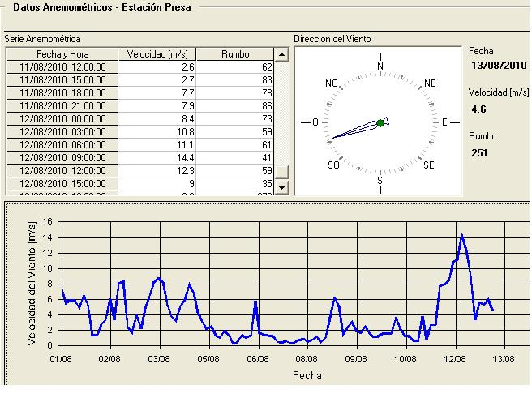Click the E marker on the compass
Viewport: 532px width, 402px height.
(444, 123)
